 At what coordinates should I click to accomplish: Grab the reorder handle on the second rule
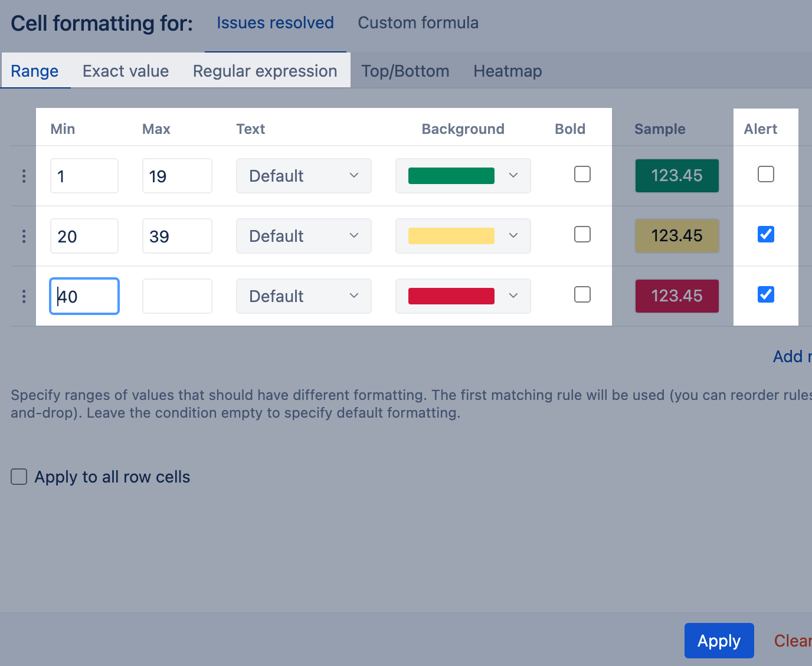(24, 236)
